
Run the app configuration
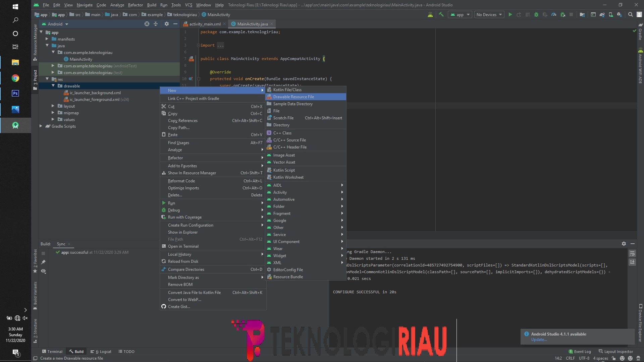pos(511,14)
